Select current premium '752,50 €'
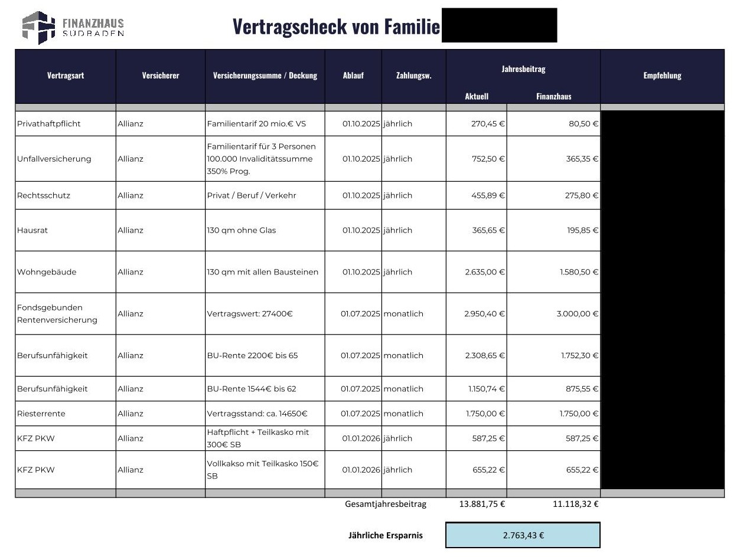 coord(488,159)
